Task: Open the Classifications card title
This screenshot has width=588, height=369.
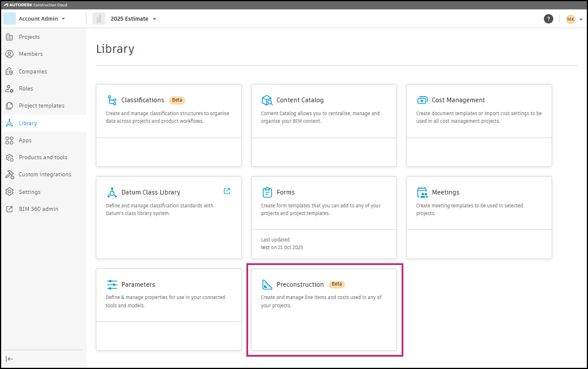Action: pos(142,100)
